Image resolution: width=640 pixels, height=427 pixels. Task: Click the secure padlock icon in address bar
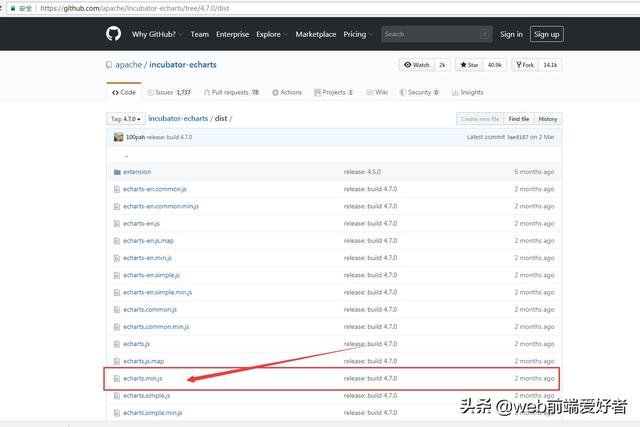click(x=13, y=8)
